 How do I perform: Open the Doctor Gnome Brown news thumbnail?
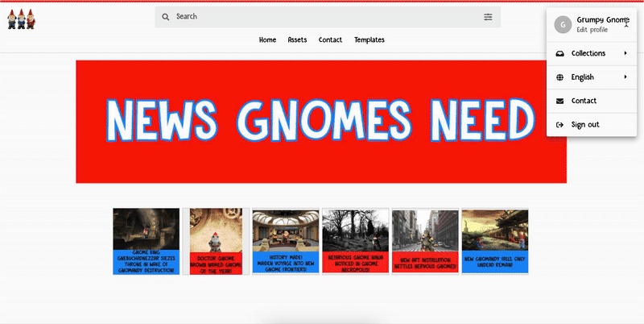[216, 241]
